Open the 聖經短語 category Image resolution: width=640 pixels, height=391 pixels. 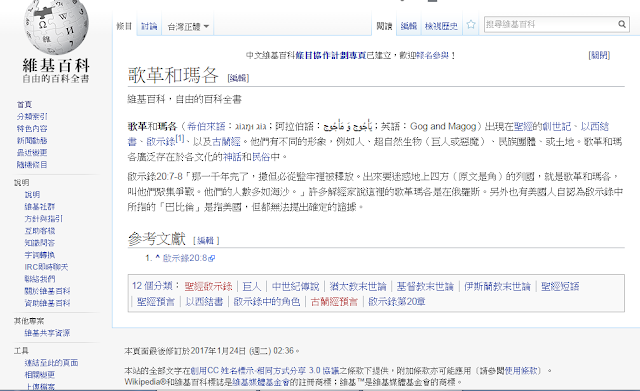560,286
